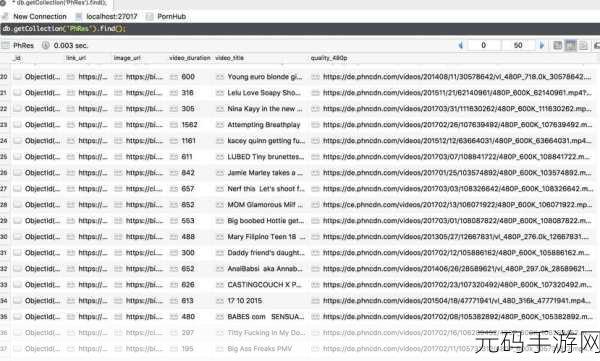Select the quality URL containing 62140961

click(x=458, y=93)
